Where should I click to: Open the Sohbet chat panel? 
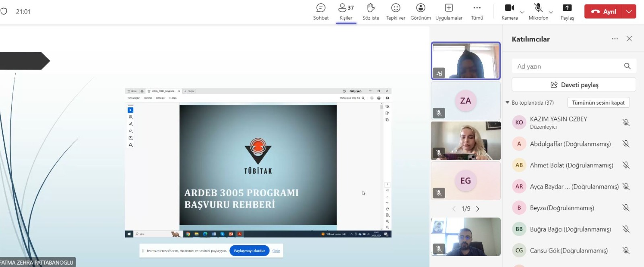coord(321,12)
